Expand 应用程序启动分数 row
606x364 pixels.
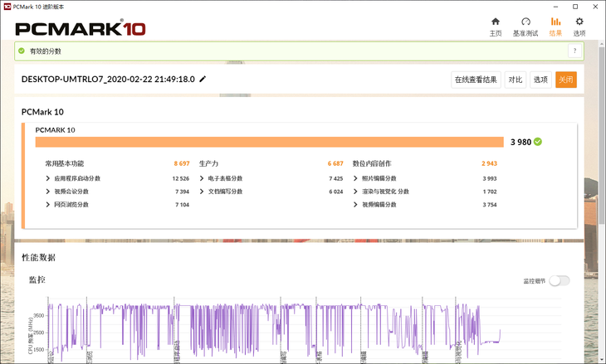point(48,178)
